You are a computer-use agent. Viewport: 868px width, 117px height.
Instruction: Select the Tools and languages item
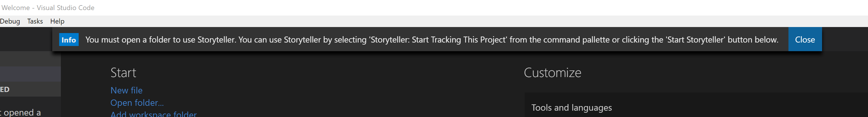point(571,108)
